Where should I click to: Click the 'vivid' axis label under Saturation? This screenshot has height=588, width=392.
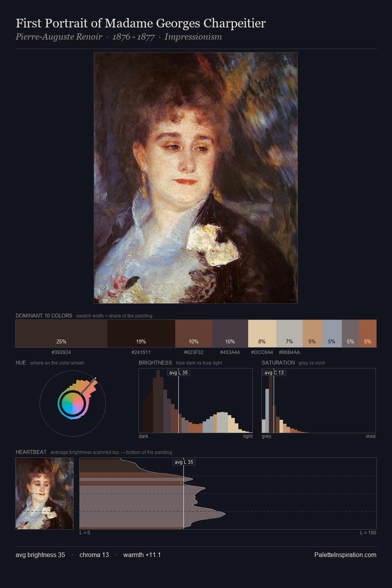tap(370, 436)
